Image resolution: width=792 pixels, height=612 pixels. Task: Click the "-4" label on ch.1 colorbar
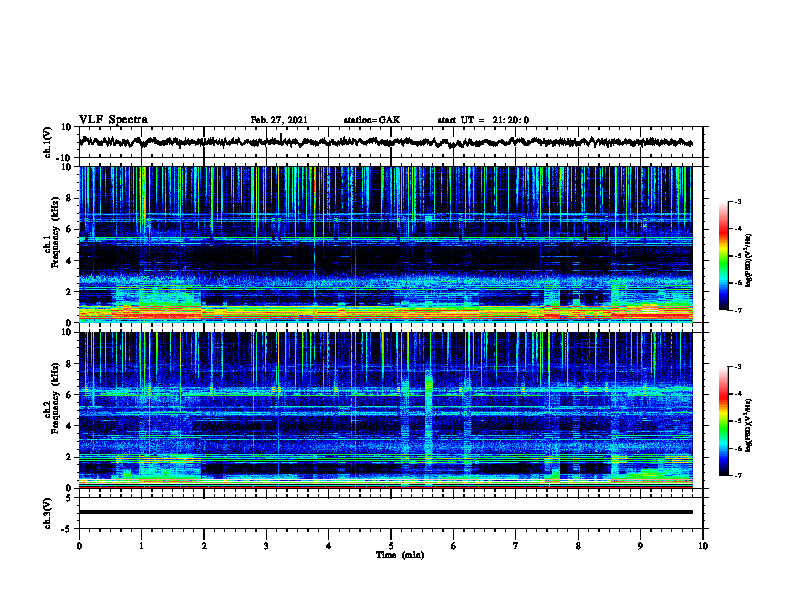click(738, 229)
